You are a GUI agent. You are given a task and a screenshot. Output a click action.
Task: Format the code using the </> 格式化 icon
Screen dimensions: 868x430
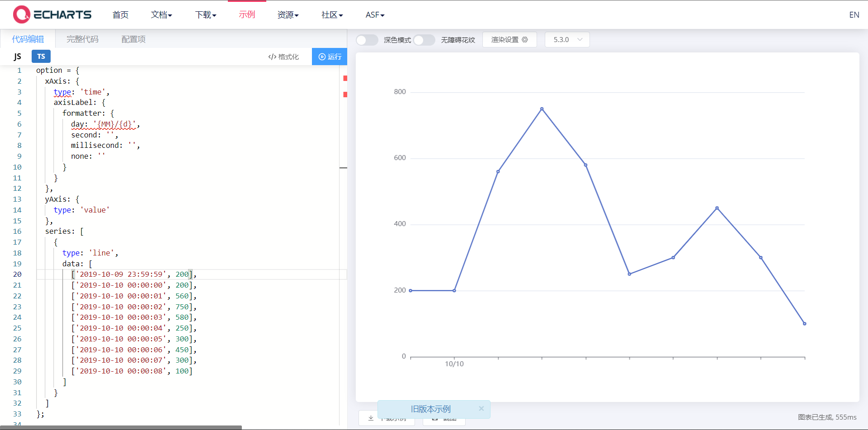coord(272,57)
